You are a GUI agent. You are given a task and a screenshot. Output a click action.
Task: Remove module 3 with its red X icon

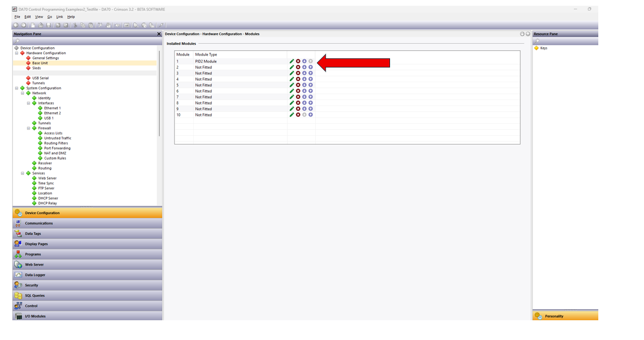298,73
